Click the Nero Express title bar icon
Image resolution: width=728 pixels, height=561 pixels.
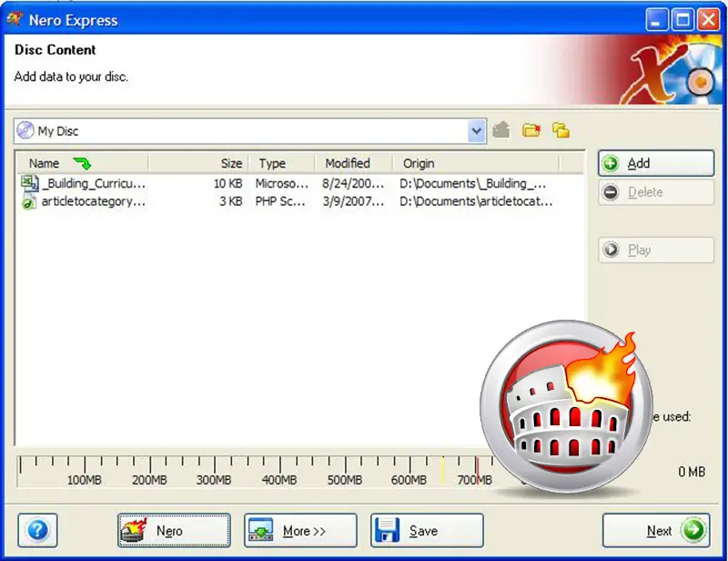click(15, 19)
